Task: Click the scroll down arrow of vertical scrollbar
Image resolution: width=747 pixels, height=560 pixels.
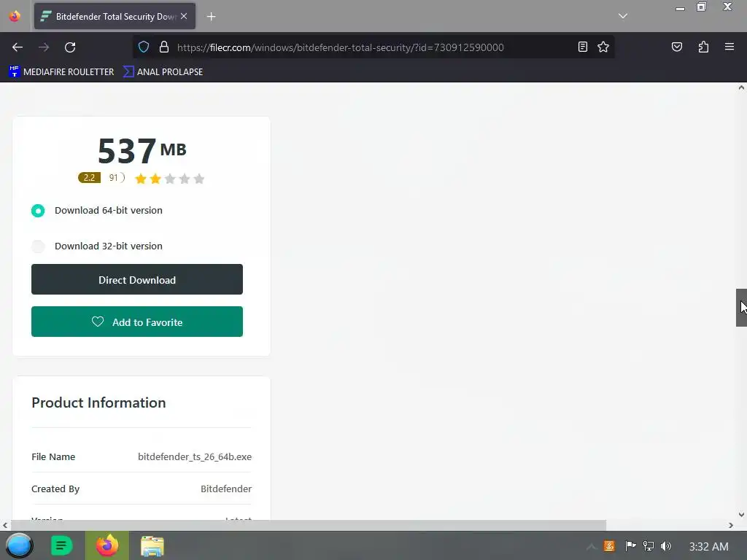Action: 741,515
